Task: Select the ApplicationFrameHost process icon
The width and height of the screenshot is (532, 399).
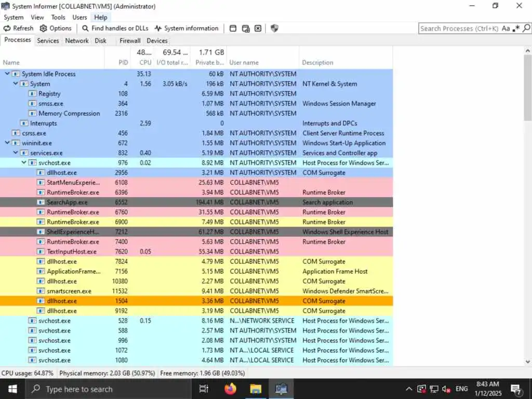Action: click(41, 271)
